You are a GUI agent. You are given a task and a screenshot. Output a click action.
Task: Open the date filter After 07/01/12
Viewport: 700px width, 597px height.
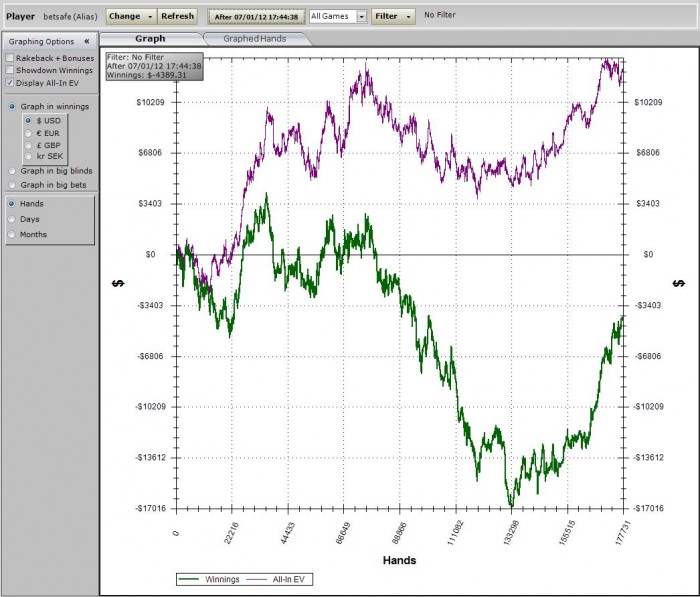[256, 17]
